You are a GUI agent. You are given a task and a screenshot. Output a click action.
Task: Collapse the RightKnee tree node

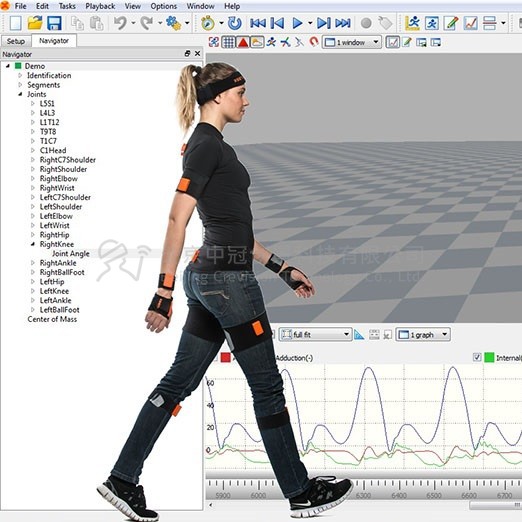click(x=33, y=244)
